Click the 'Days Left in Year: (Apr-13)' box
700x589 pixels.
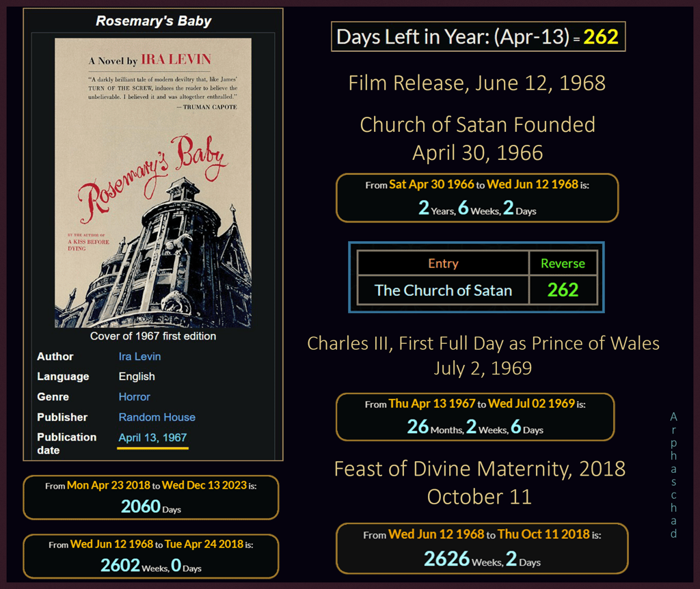(x=478, y=37)
